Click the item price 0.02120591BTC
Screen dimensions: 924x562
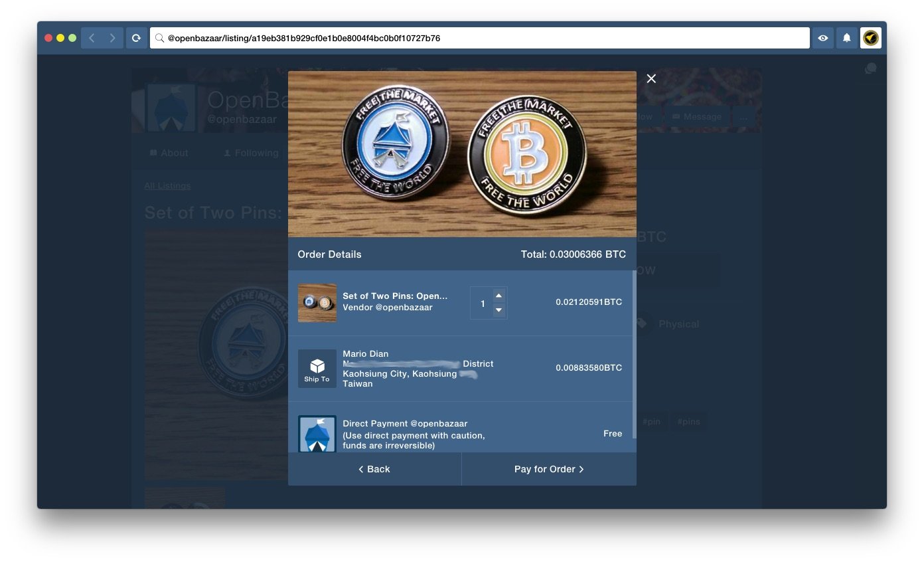click(589, 302)
